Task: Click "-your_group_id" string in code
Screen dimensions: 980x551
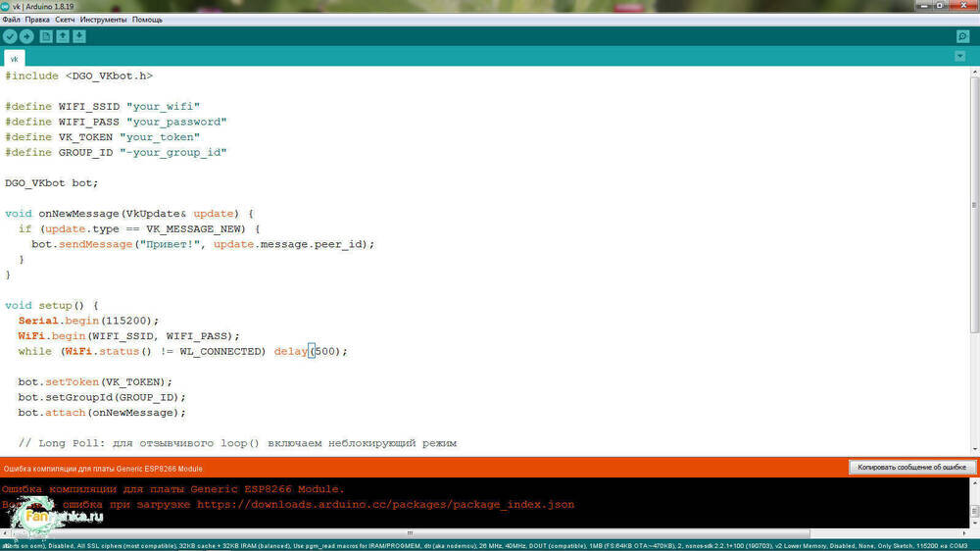Action: click(x=173, y=152)
